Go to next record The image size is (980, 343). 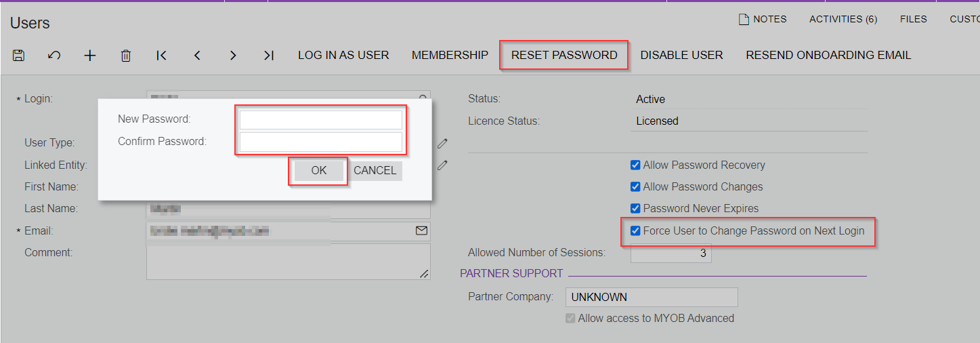click(x=233, y=56)
